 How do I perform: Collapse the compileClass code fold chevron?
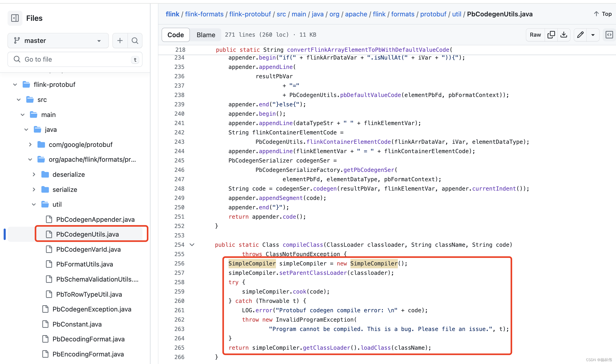pos(192,245)
